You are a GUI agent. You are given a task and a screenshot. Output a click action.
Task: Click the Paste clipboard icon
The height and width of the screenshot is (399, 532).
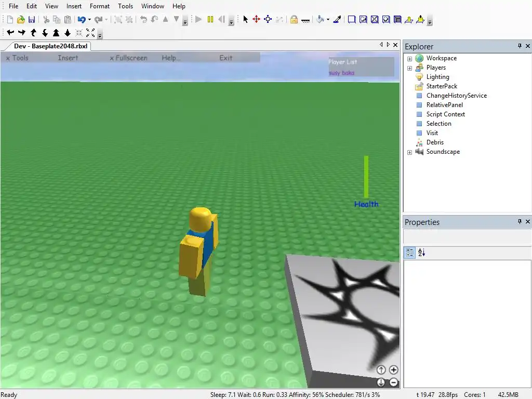68,19
